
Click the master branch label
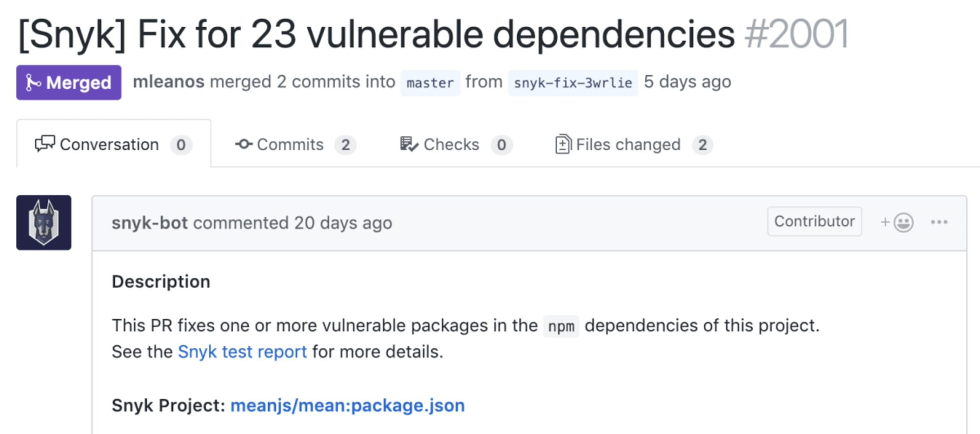click(x=430, y=83)
